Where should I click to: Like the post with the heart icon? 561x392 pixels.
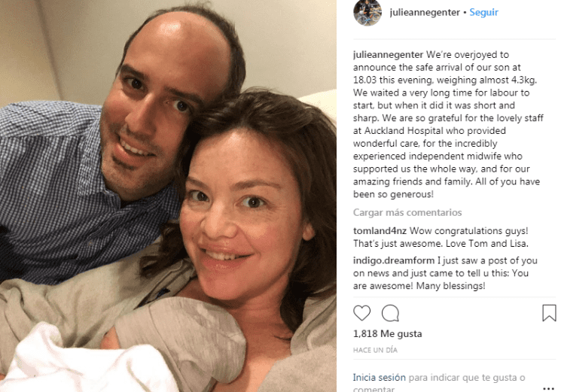click(361, 313)
